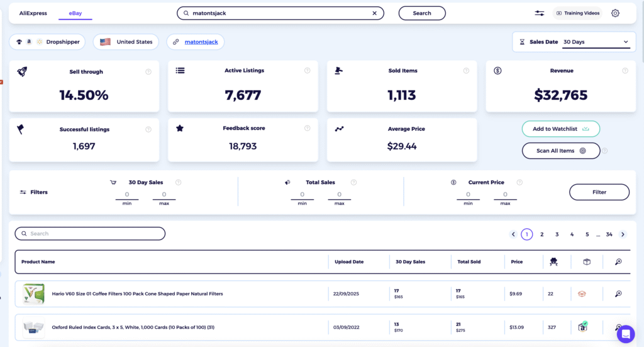644x347 pixels.
Task: Go to page 3
Action: [557, 234]
